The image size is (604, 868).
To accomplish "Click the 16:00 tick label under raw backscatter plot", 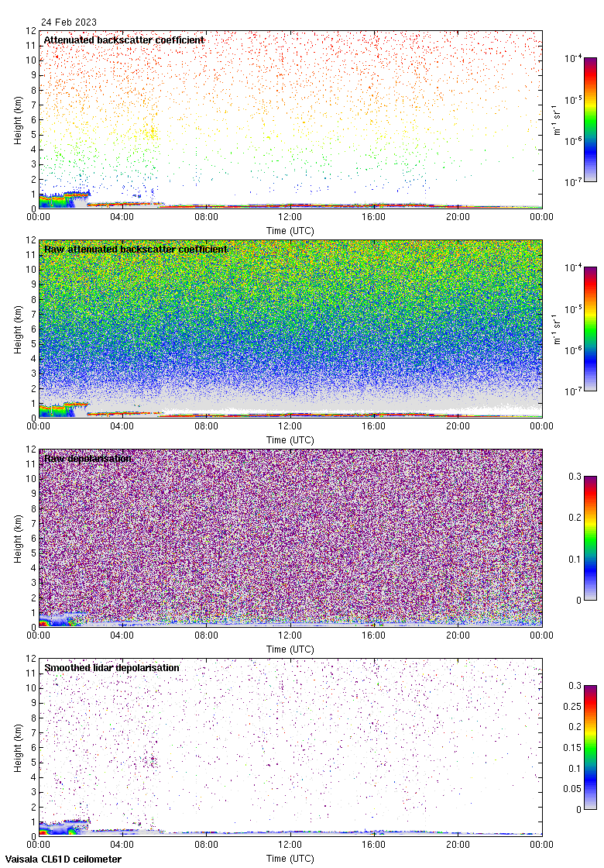I will pyautogui.click(x=374, y=426).
